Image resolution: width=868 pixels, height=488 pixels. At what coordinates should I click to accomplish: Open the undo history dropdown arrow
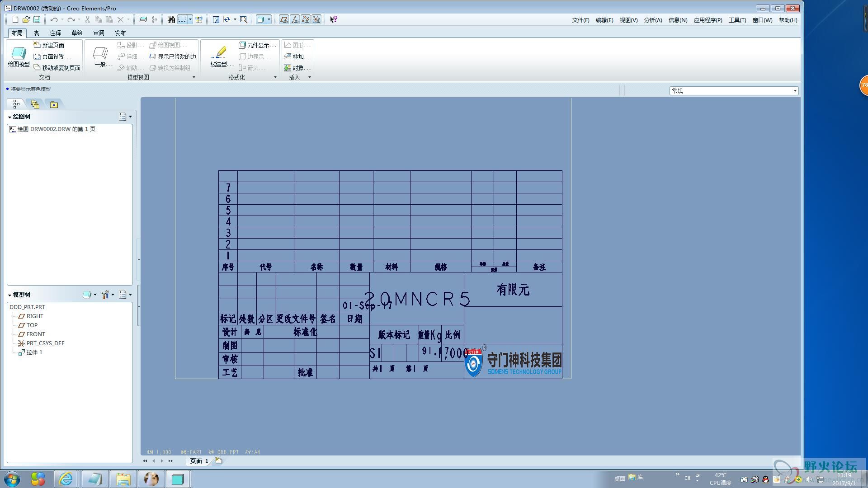(x=62, y=19)
